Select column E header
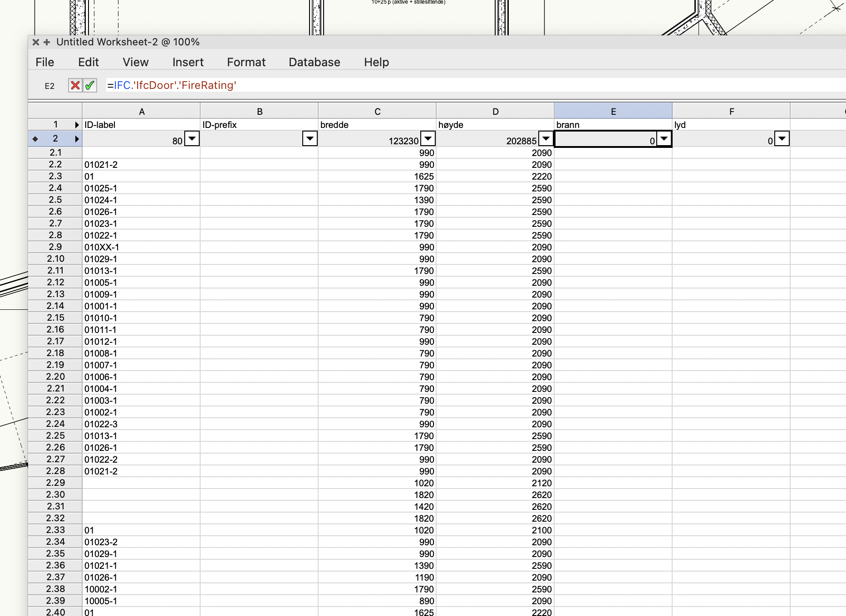This screenshot has height=616, width=846. 613,112
